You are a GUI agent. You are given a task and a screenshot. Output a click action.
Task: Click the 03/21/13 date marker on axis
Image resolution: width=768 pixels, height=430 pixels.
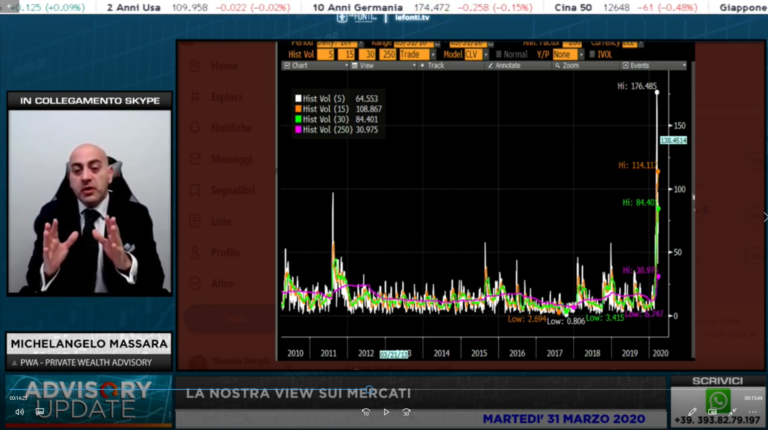(394, 354)
